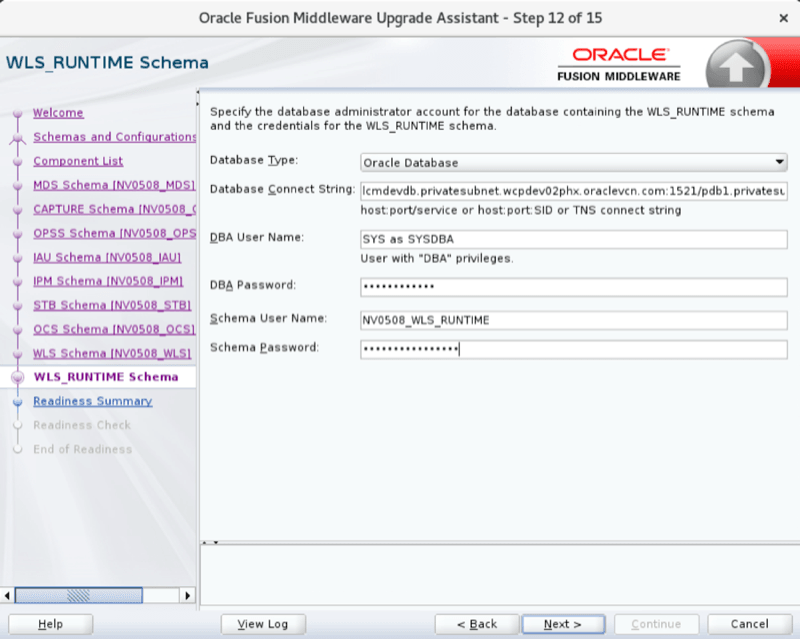Click the left arrow of navigation scrollbar
Viewport: 800px width, 639px height.
click(x=7, y=595)
